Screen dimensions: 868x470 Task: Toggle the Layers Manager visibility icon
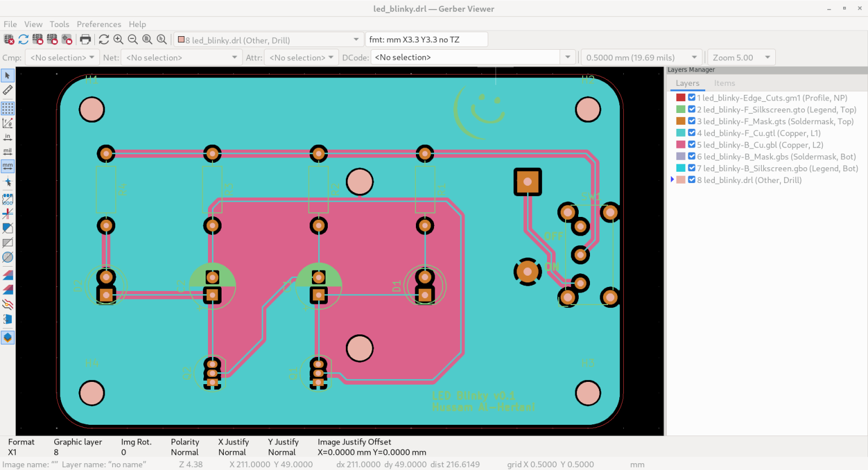[8, 337]
